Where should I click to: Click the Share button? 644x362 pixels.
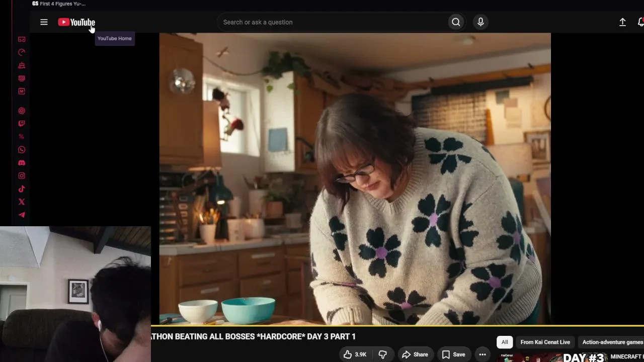coord(415,354)
